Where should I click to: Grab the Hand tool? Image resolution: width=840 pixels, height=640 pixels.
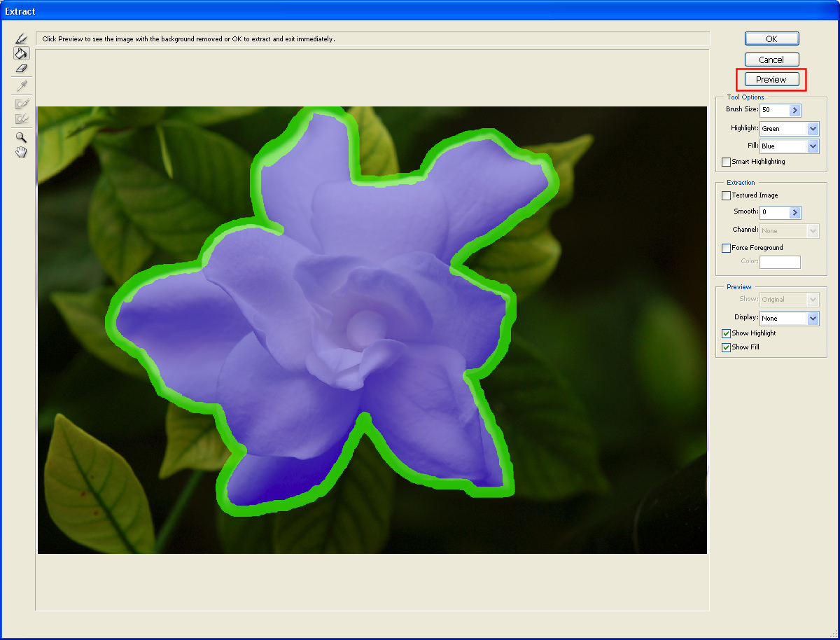[x=21, y=152]
